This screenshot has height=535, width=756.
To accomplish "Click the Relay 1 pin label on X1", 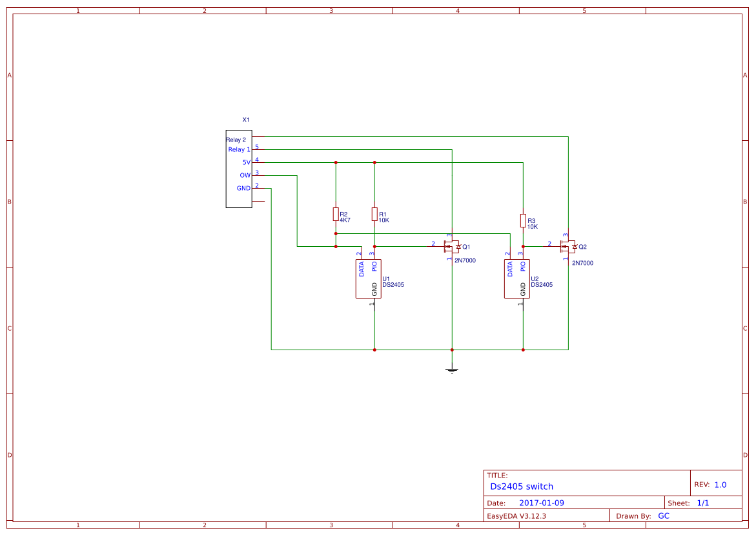I will coord(238,149).
